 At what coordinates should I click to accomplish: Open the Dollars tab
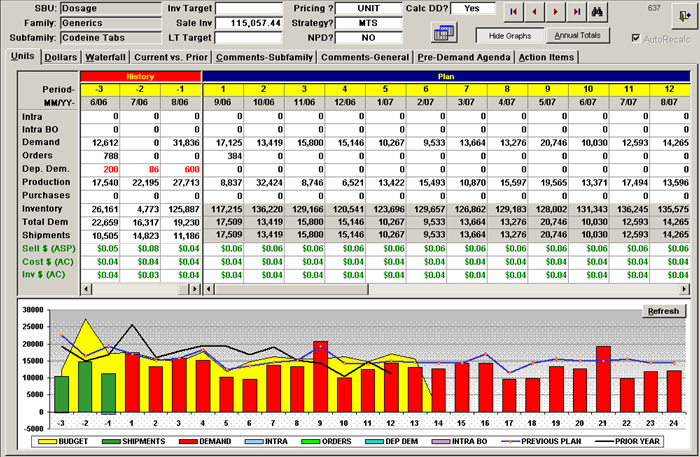tap(61, 58)
